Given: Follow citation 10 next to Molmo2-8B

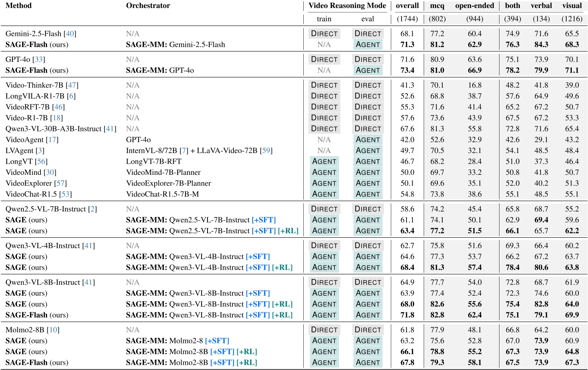Looking at the screenshot, I should (x=53, y=330).
